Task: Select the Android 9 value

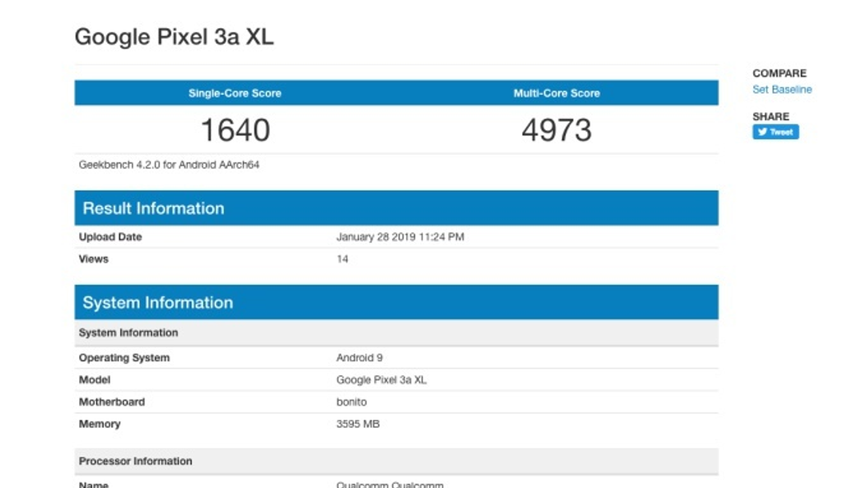Action: pos(360,358)
